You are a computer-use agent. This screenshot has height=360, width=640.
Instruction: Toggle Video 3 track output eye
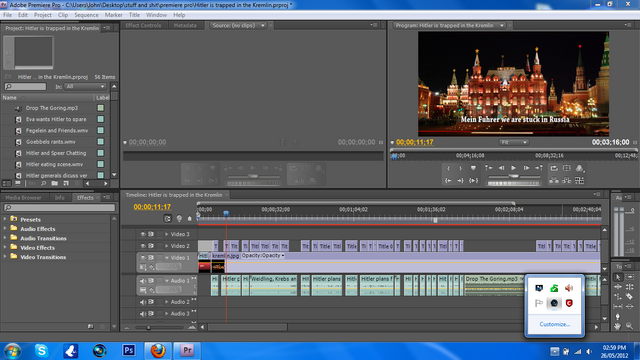(x=143, y=234)
